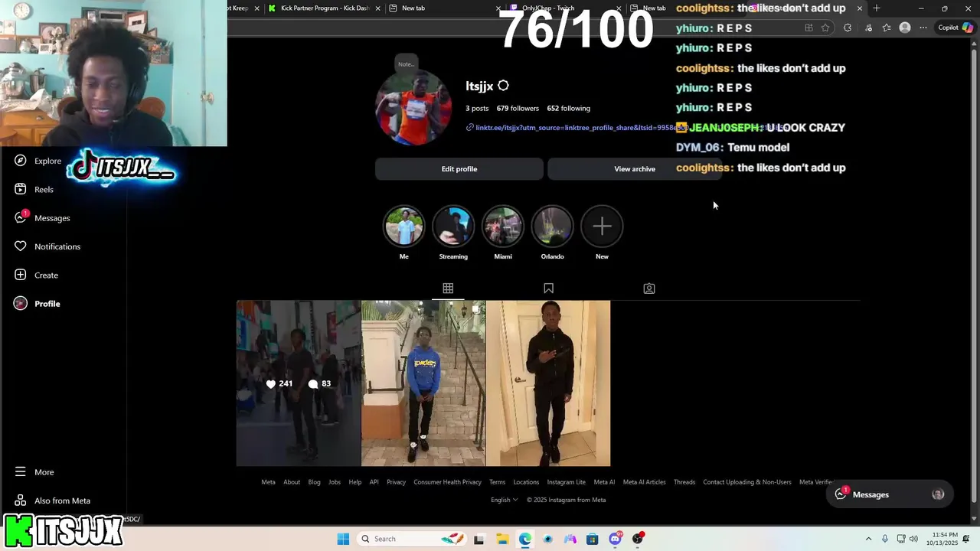Show hidden system tray icons chevron
The height and width of the screenshot is (551, 980).
tap(868, 539)
